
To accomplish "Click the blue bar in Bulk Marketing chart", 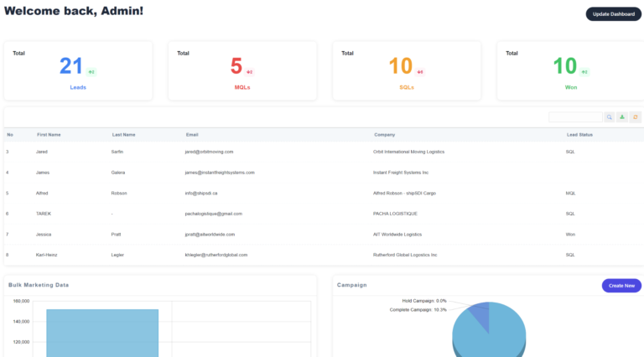I will pos(102,333).
